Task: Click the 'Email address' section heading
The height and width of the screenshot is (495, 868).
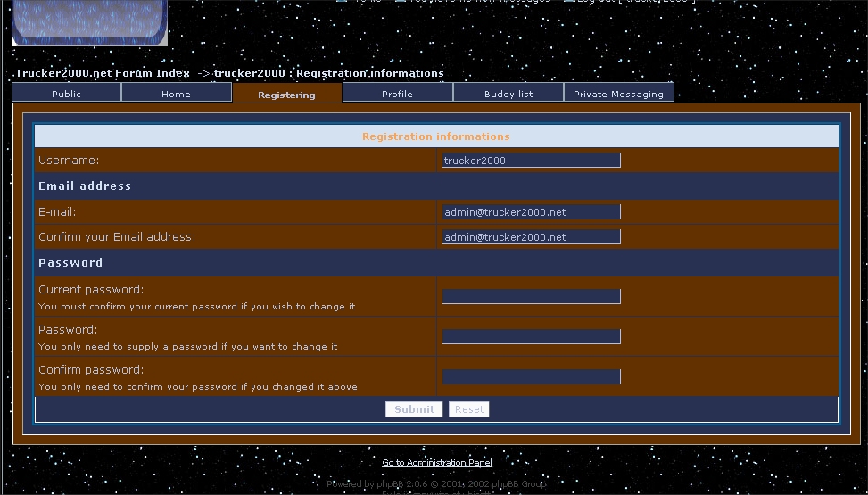Action: pyautogui.click(x=85, y=186)
